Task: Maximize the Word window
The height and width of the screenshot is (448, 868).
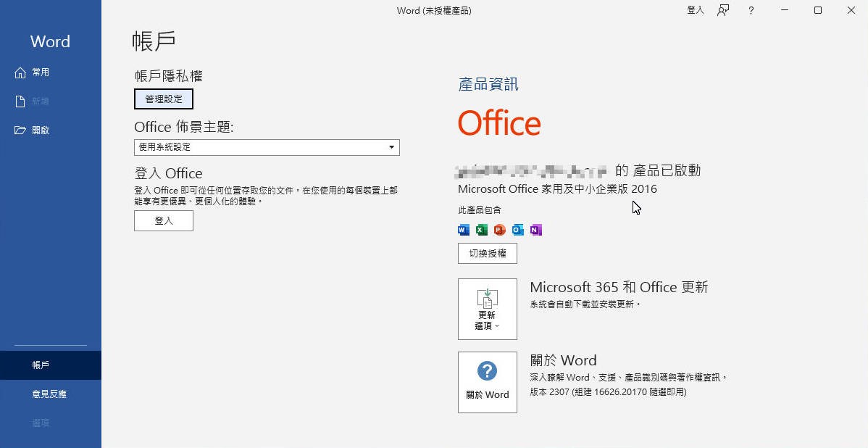Action: tap(817, 10)
